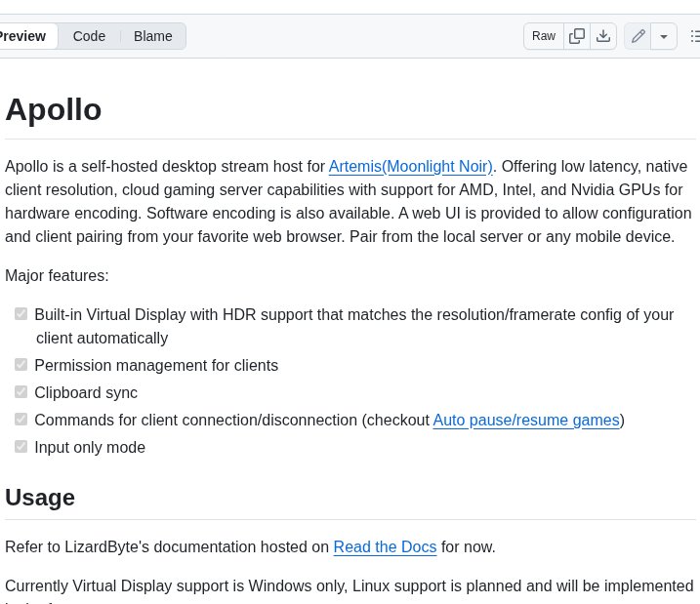Click the Raw button

click(544, 36)
